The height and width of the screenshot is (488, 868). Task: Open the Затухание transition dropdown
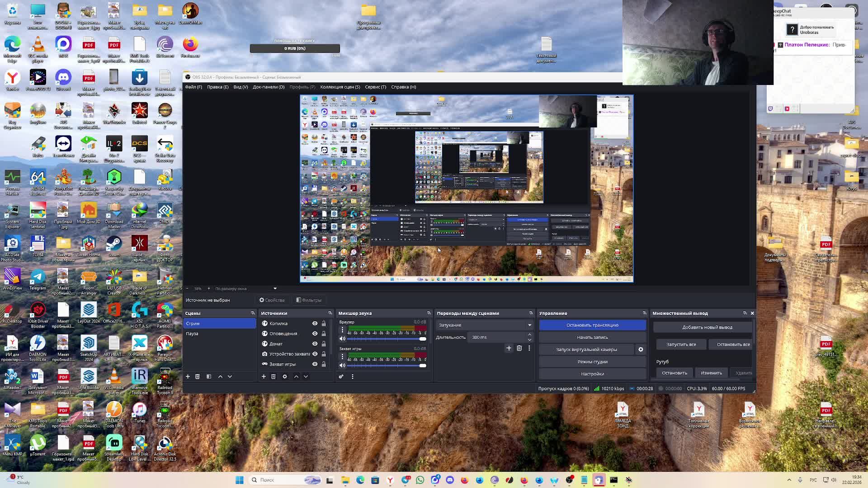tap(484, 325)
